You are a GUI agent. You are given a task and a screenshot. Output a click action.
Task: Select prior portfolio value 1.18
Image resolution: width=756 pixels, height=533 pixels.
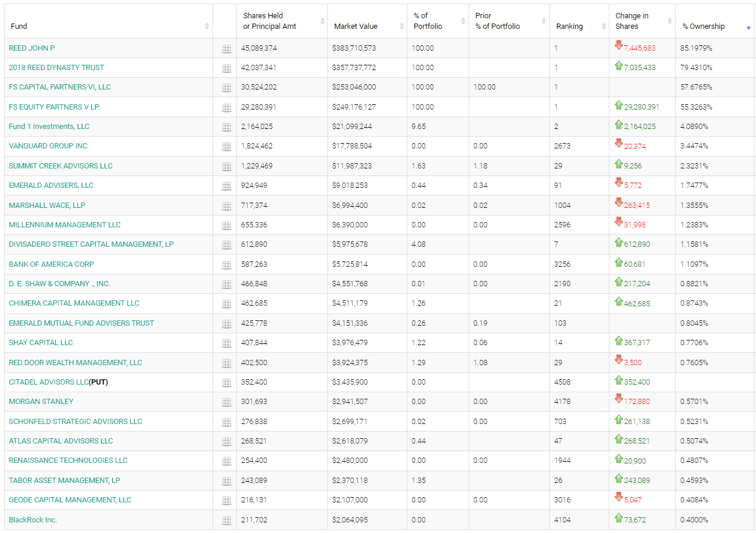(x=480, y=166)
